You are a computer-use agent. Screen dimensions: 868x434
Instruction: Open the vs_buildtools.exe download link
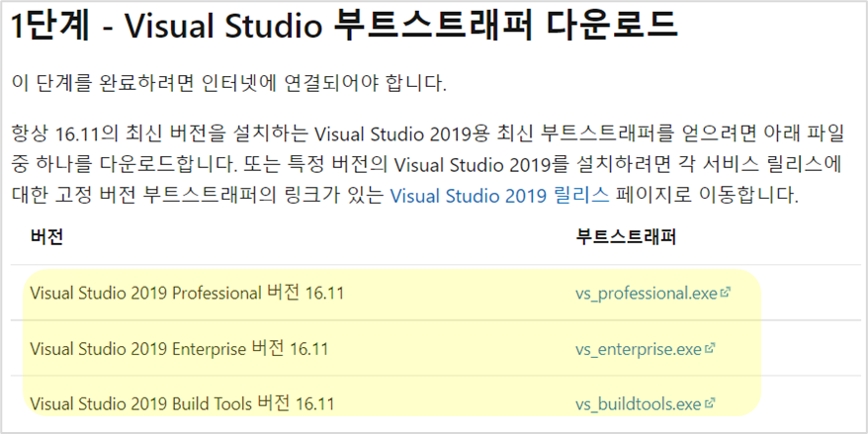pyautogui.click(x=639, y=404)
